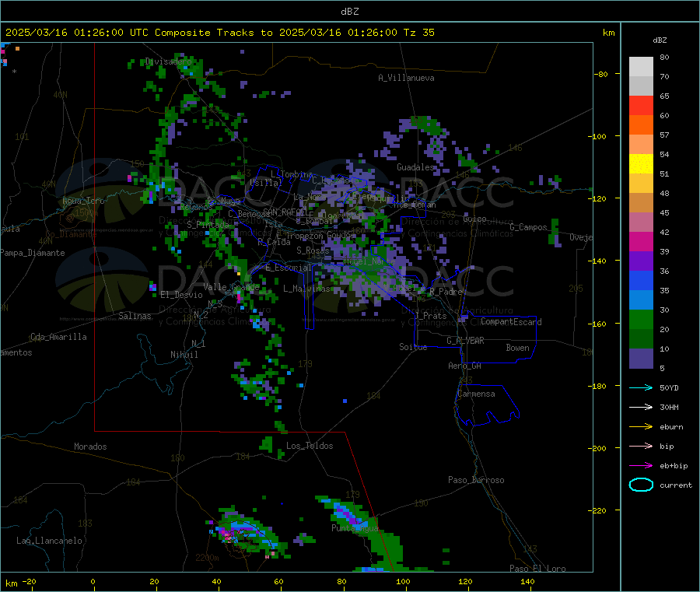This screenshot has height=592, width=700.
Task: Click the Paso El Loro map label
Action: pyautogui.click(x=537, y=569)
